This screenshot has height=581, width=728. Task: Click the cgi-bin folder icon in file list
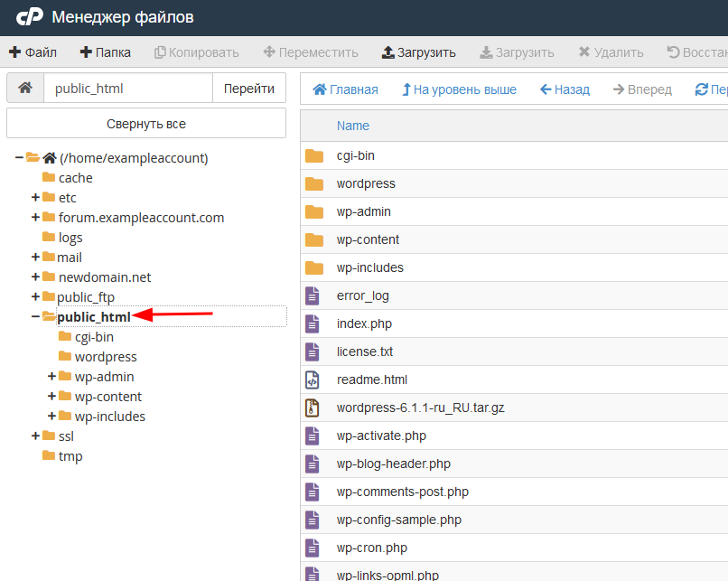tap(313, 155)
